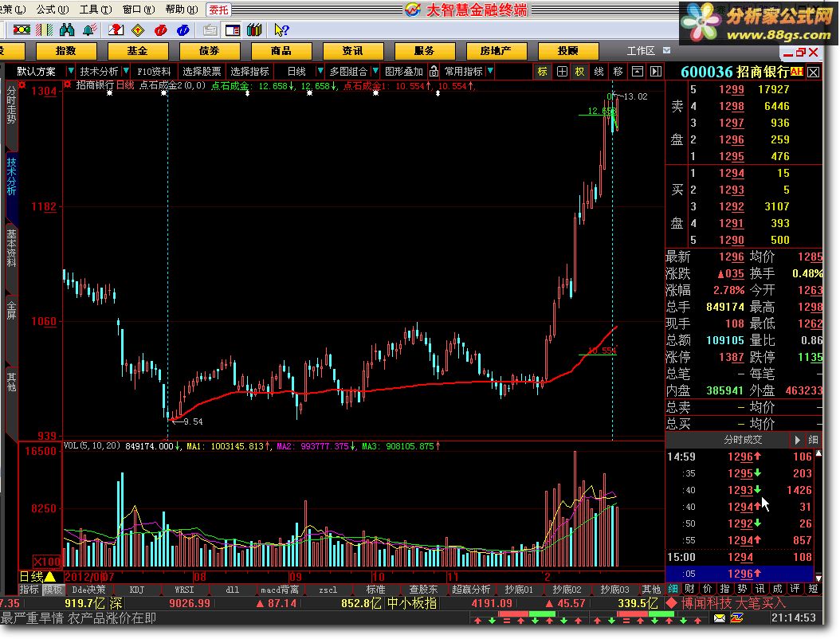Click the AH badge beside 招商银行
The width and height of the screenshot is (840, 639).
(796, 71)
